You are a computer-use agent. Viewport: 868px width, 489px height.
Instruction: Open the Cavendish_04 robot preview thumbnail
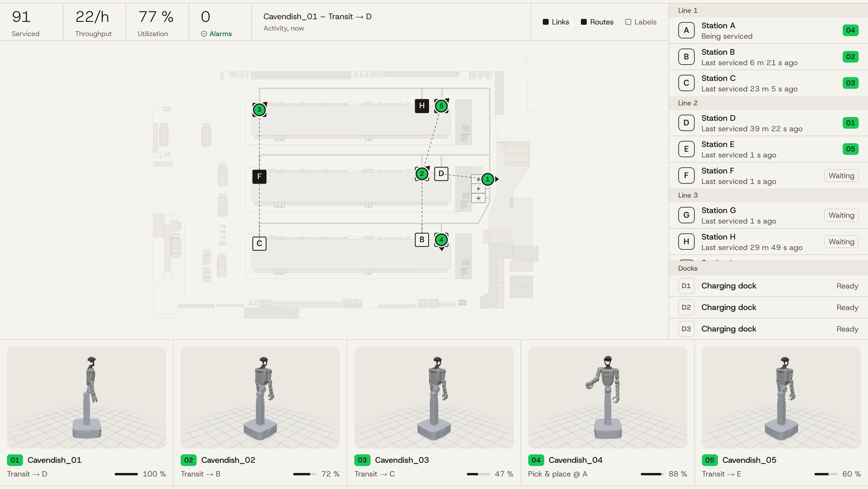pyautogui.click(x=608, y=398)
